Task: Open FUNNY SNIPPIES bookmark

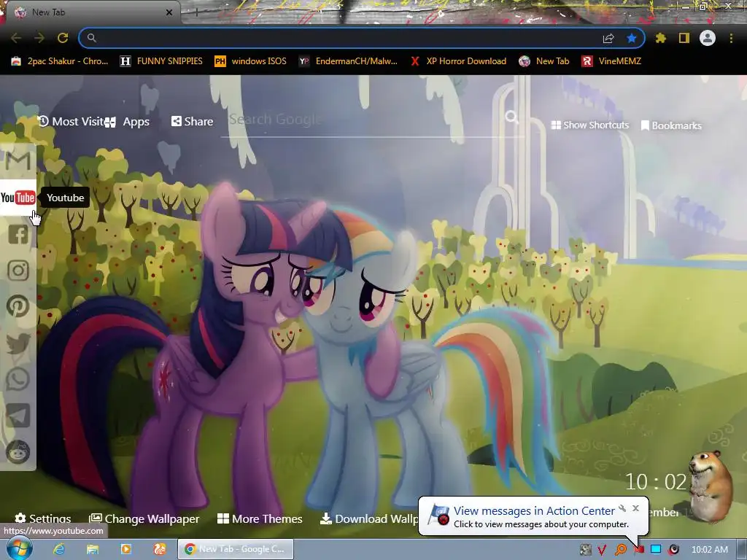Action: (161, 61)
